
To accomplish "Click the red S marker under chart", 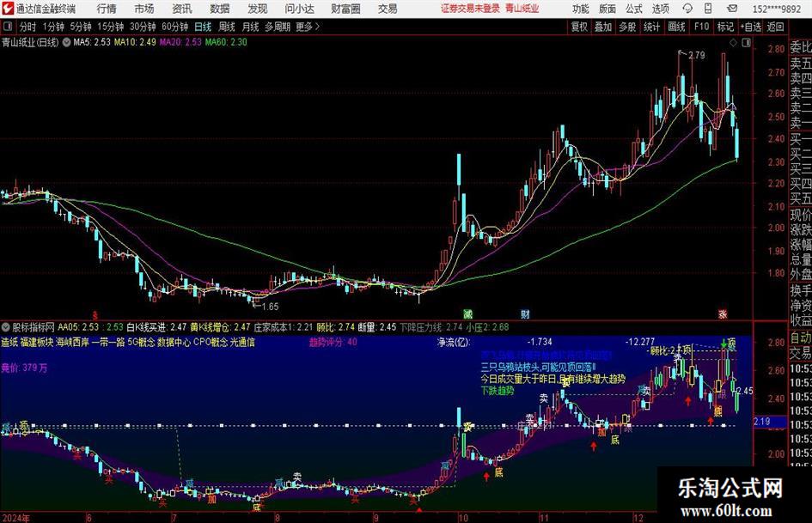I will [95, 314].
